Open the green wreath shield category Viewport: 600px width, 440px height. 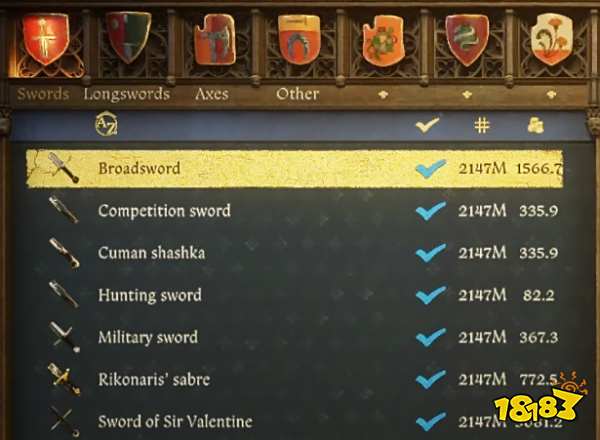[383, 40]
